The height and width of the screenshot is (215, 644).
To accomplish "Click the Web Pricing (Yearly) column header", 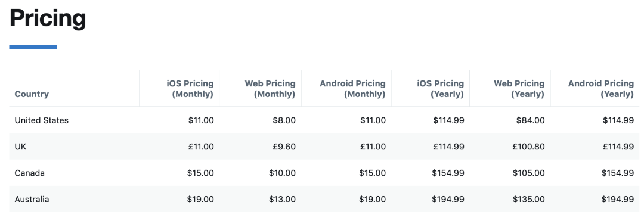I will (519, 89).
